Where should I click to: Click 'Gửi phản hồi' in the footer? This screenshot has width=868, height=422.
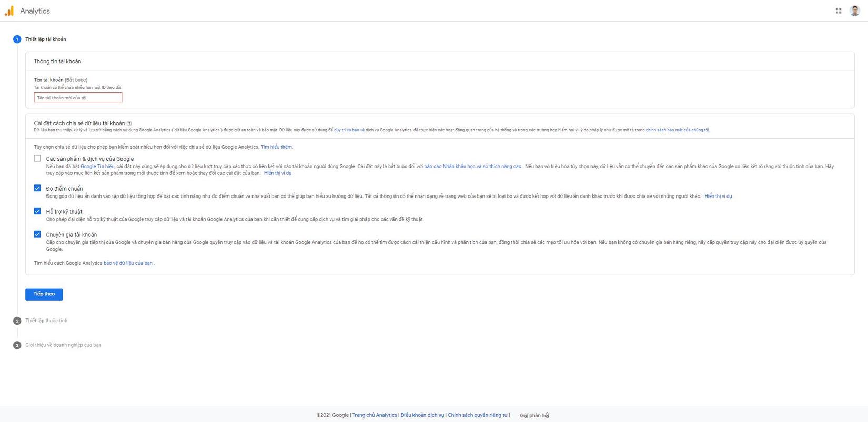coord(534,416)
